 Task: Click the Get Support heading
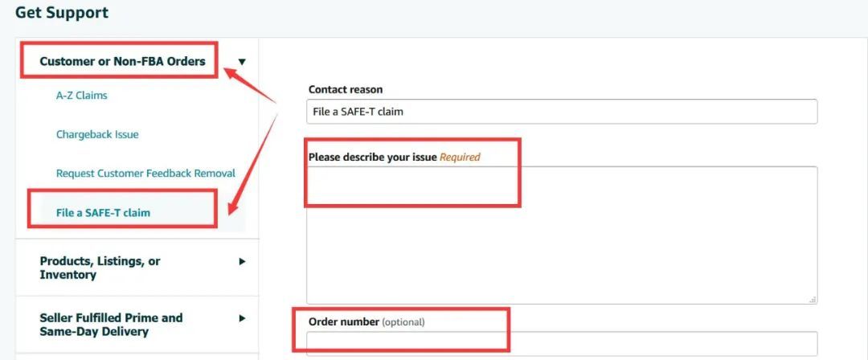tap(62, 13)
